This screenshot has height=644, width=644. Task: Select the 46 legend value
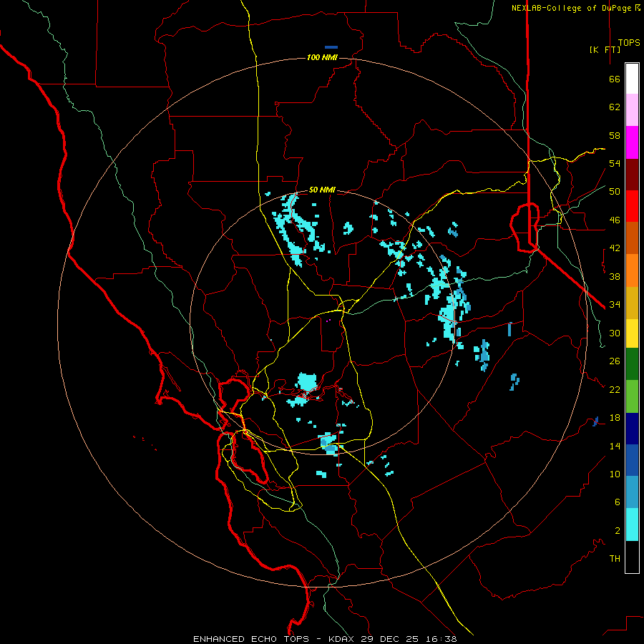(615, 220)
